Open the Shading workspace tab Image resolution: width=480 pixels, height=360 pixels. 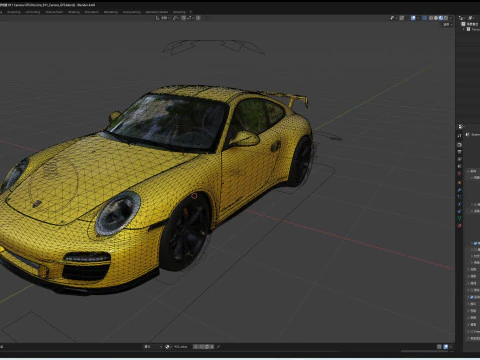(74, 12)
